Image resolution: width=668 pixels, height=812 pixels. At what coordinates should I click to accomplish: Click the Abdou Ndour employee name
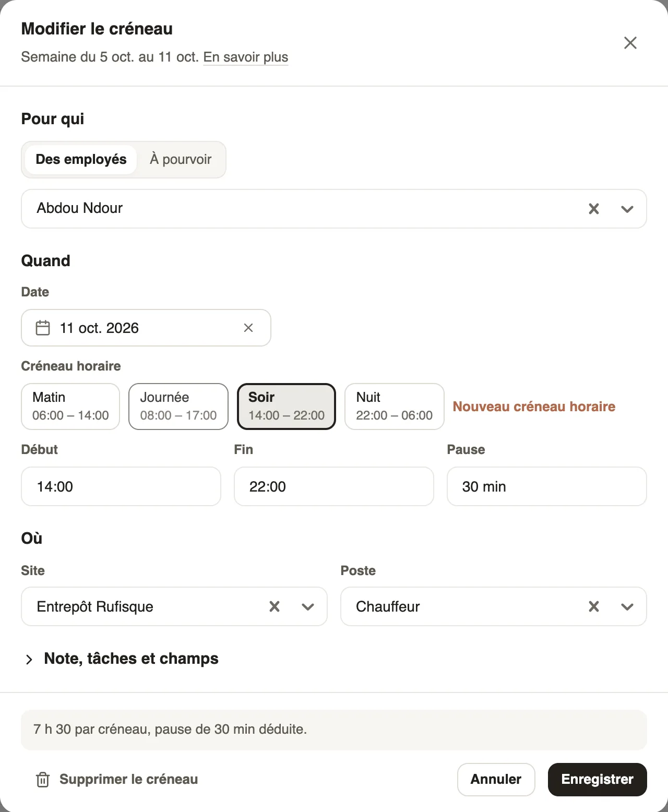(80, 208)
